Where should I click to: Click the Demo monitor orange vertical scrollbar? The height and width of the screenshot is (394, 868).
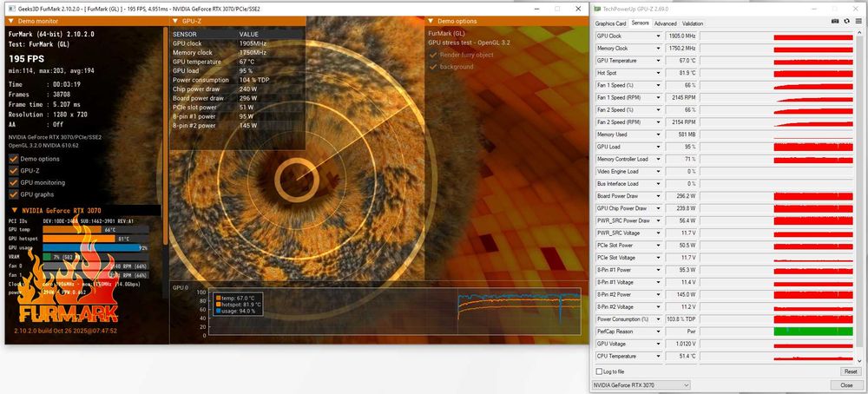[x=165, y=135]
